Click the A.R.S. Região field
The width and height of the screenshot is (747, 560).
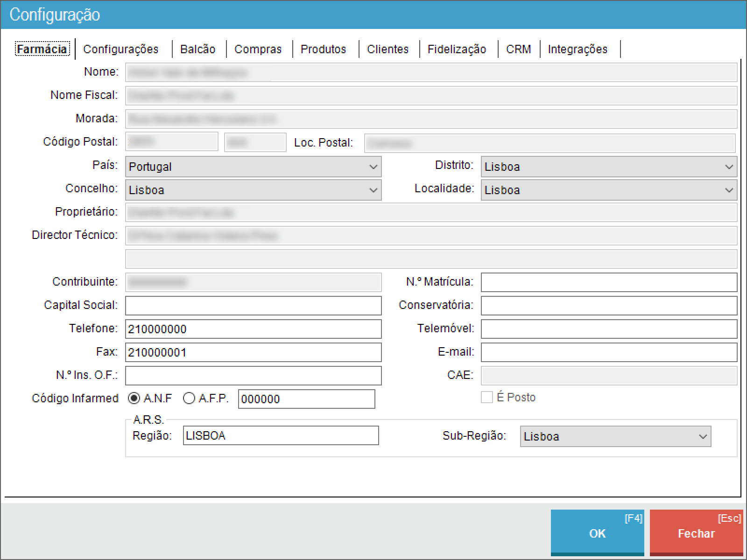(x=281, y=435)
